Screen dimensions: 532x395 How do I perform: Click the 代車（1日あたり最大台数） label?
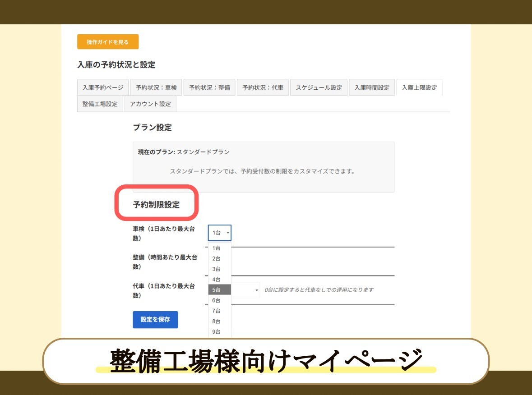coord(164,290)
